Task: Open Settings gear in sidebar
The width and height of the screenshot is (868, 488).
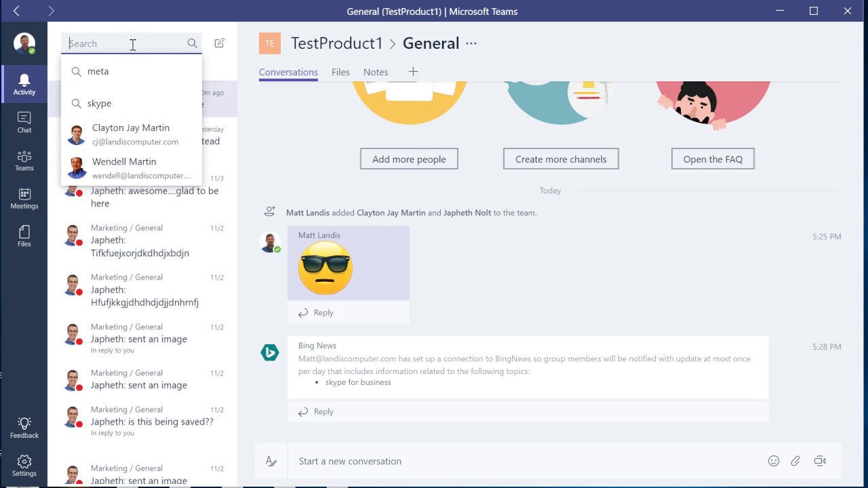Action: pos(24,466)
